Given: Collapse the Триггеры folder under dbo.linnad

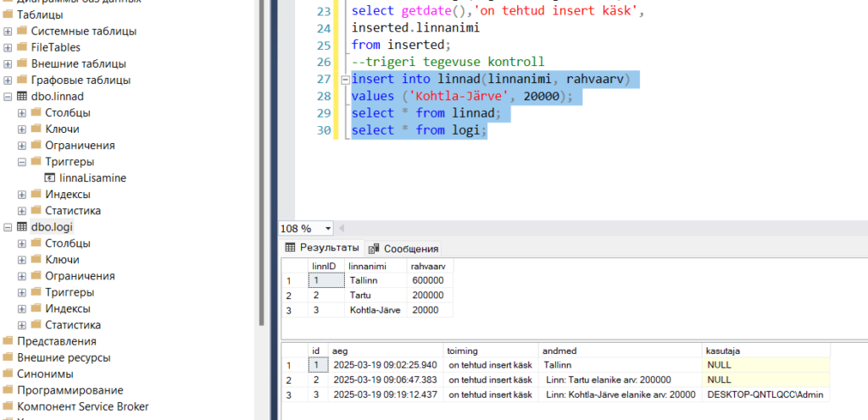Looking at the screenshot, I should 21,162.
